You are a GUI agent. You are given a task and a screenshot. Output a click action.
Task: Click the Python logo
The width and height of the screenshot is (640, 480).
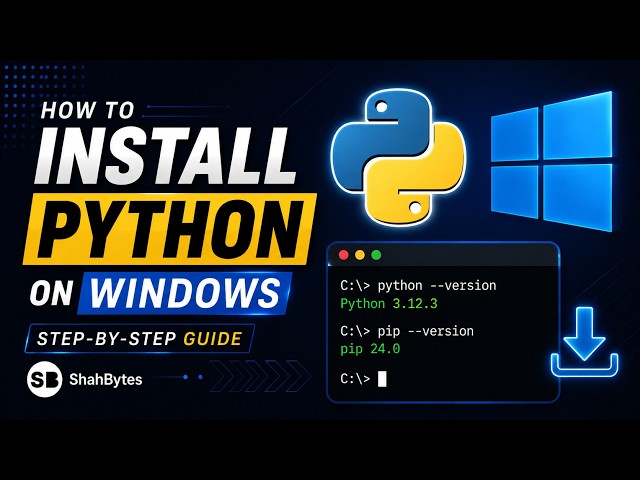[x=399, y=158]
